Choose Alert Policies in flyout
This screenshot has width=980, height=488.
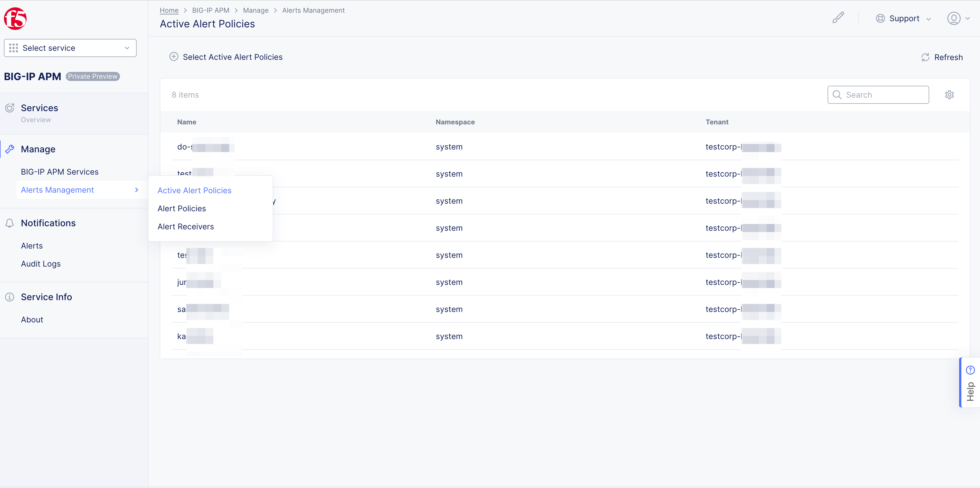(x=181, y=208)
